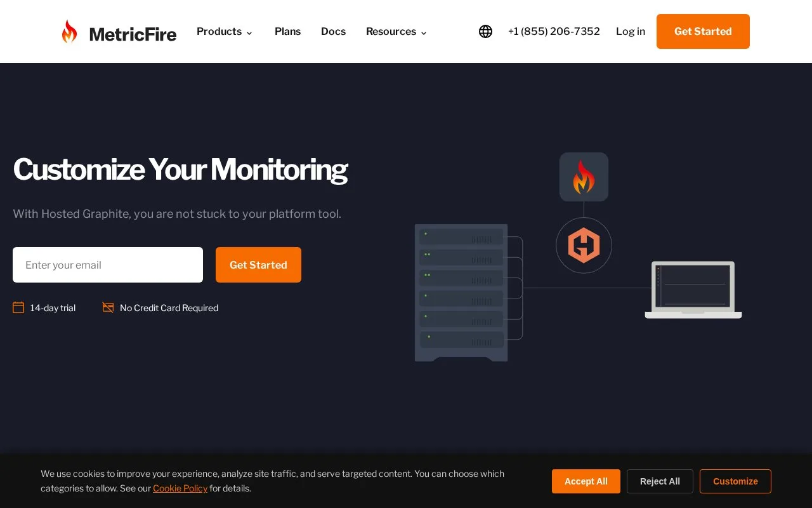Accept all cookies

(586, 481)
